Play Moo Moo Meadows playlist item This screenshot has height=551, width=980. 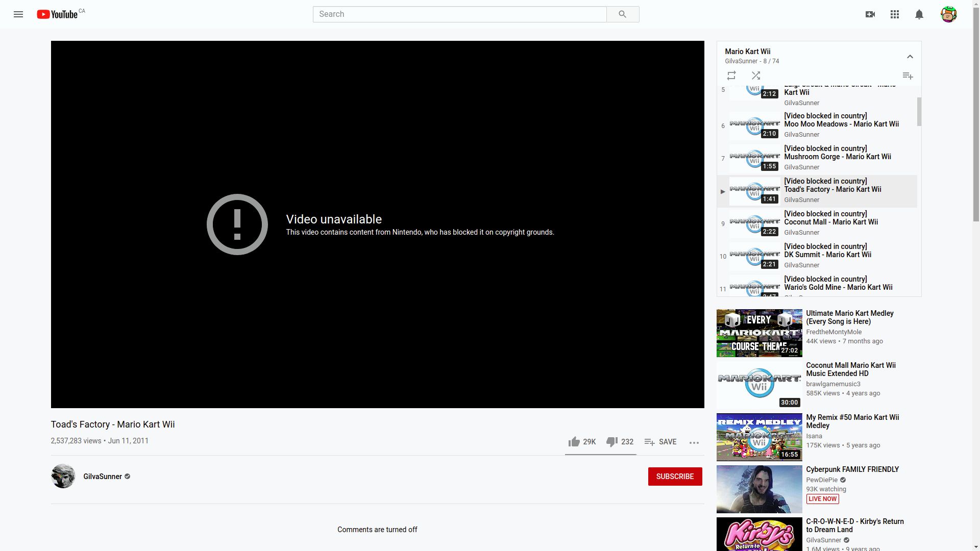[817, 126]
